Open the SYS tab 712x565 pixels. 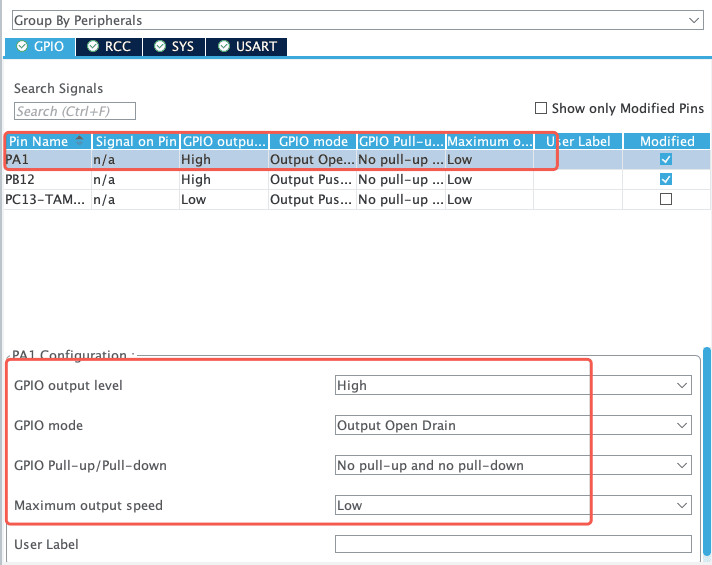point(174,46)
